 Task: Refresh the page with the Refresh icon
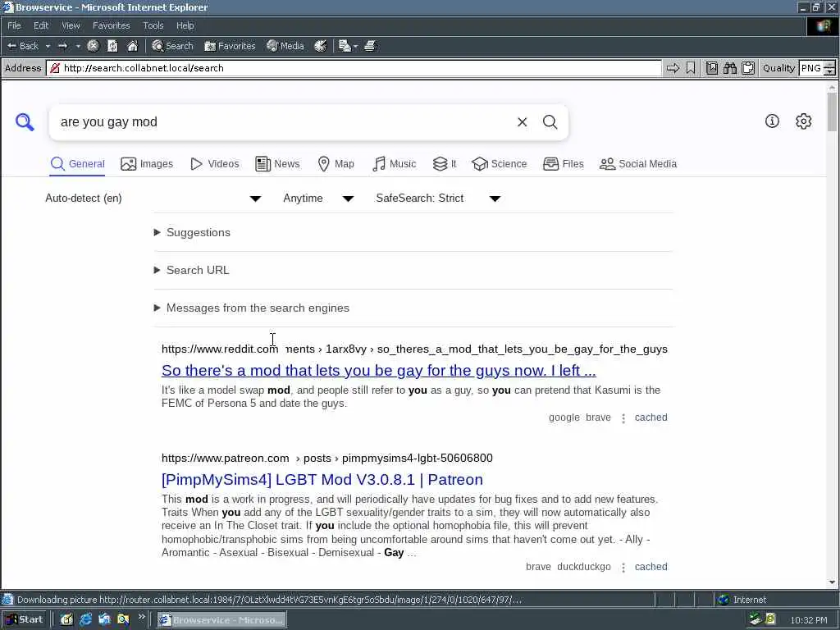pyautogui.click(x=112, y=46)
